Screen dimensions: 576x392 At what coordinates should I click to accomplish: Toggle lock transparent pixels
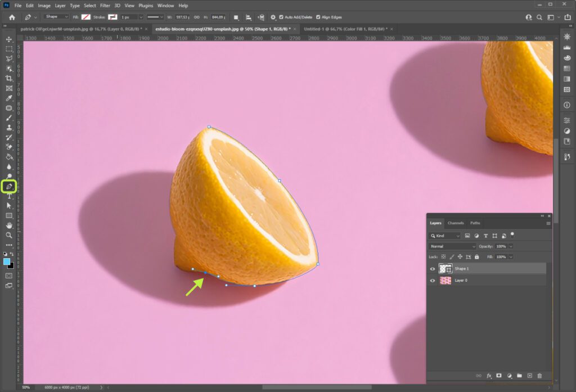tap(443, 257)
